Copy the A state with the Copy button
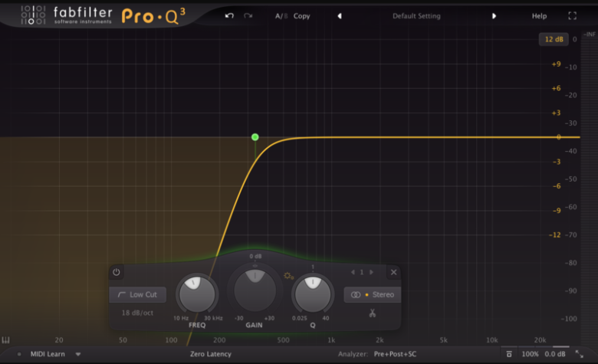The image size is (598, 364). coord(301,16)
